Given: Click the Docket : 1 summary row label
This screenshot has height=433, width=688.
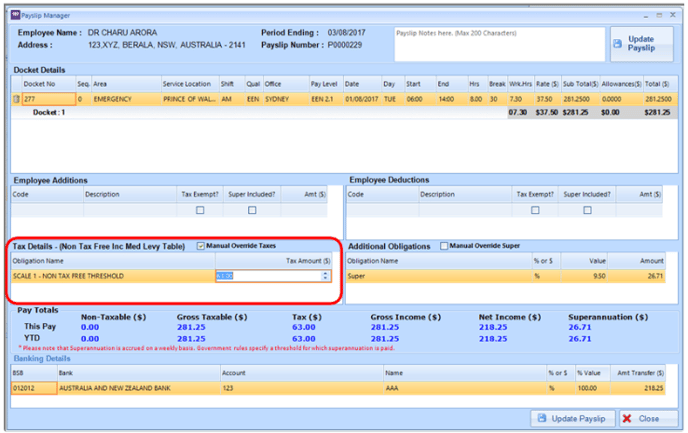Looking at the screenshot, I should coord(49,112).
